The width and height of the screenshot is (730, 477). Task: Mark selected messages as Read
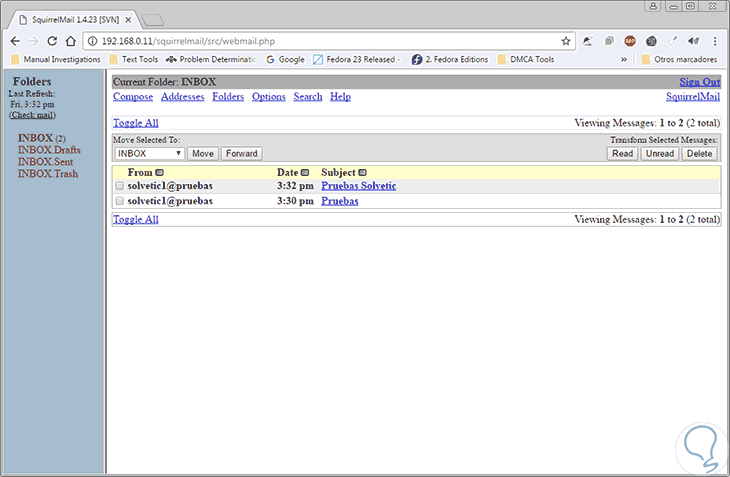[x=622, y=154]
